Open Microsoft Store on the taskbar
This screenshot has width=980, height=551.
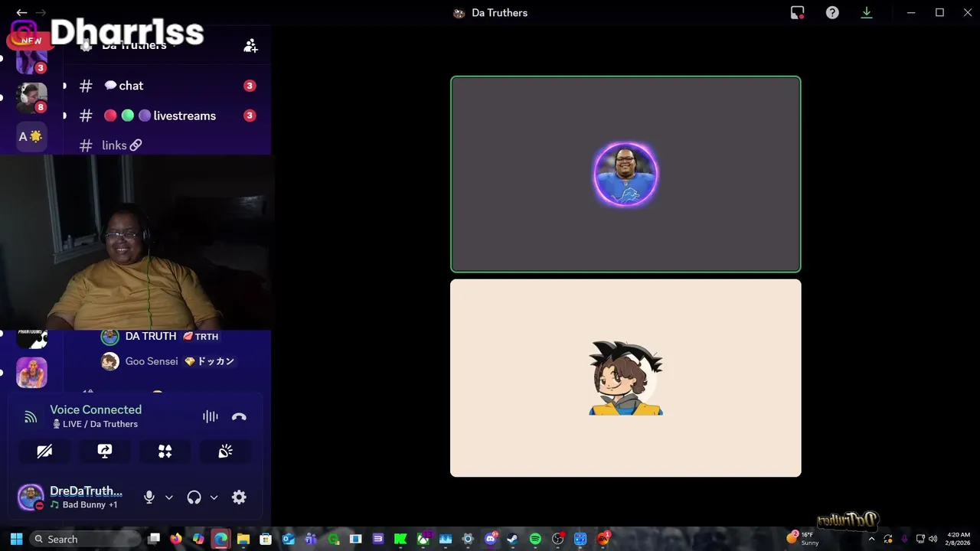pyautogui.click(x=266, y=539)
